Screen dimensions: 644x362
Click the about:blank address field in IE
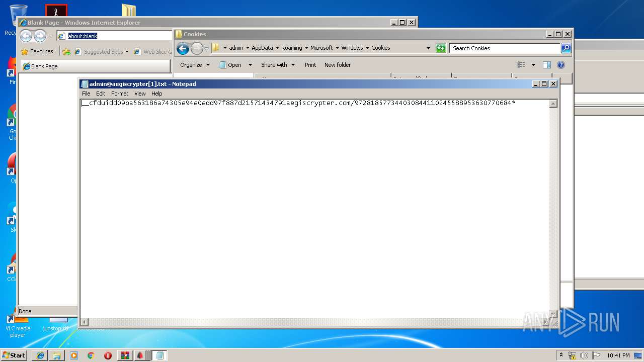click(115, 36)
